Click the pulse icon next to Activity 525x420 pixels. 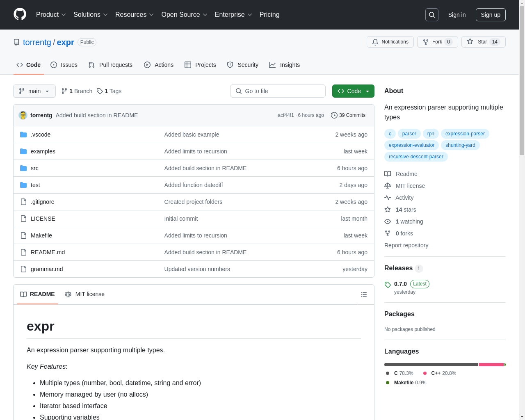(x=388, y=198)
